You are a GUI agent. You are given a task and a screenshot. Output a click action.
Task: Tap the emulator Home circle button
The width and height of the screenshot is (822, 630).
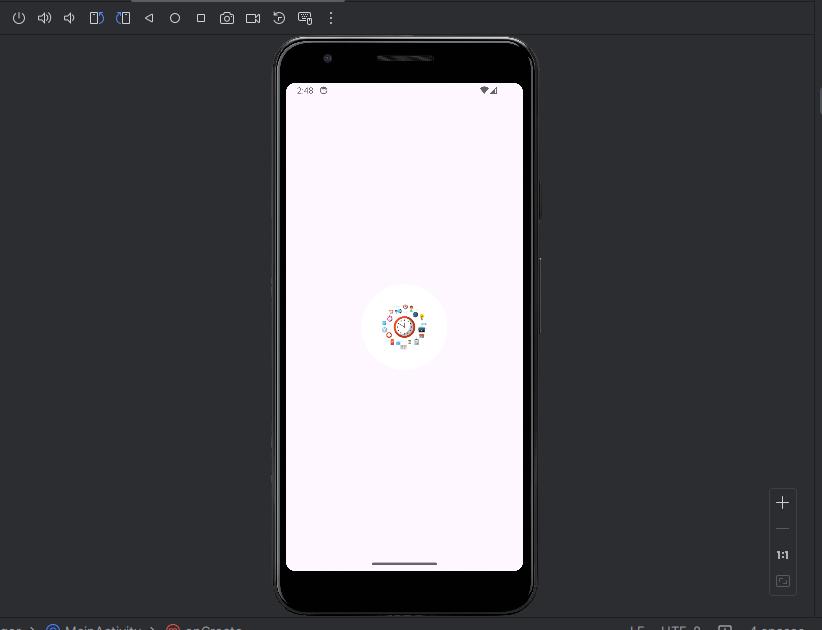[175, 18]
